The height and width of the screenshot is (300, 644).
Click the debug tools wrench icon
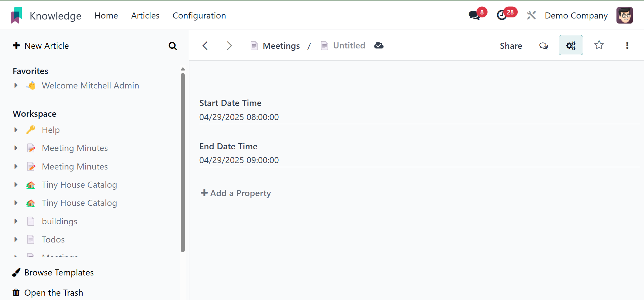click(x=531, y=15)
